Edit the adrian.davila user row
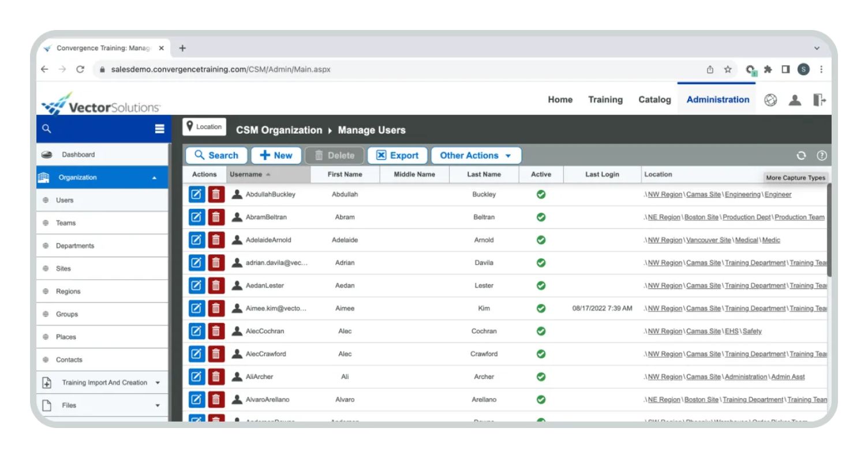Screen dimensions: 868x458 coord(197,263)
